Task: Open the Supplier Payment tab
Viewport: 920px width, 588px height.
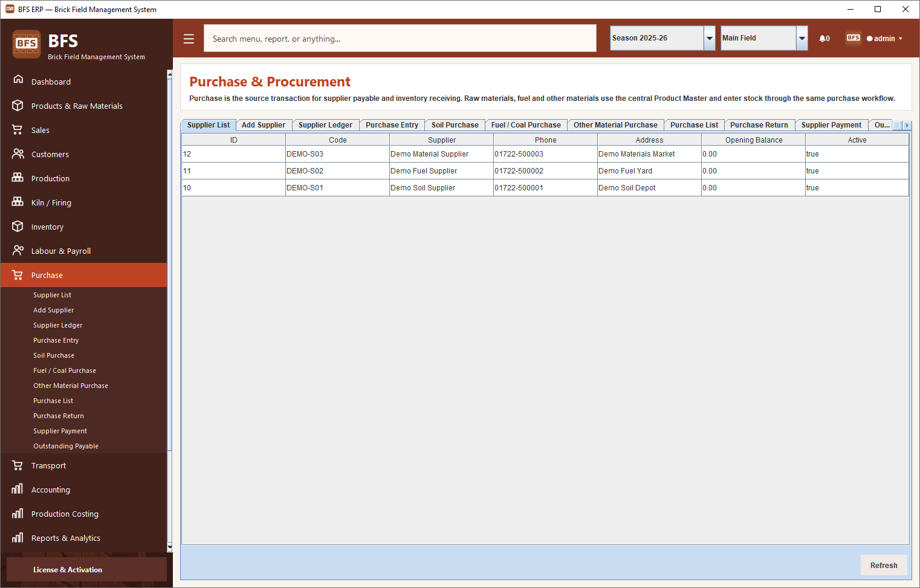Action: (x=831, y=125)
